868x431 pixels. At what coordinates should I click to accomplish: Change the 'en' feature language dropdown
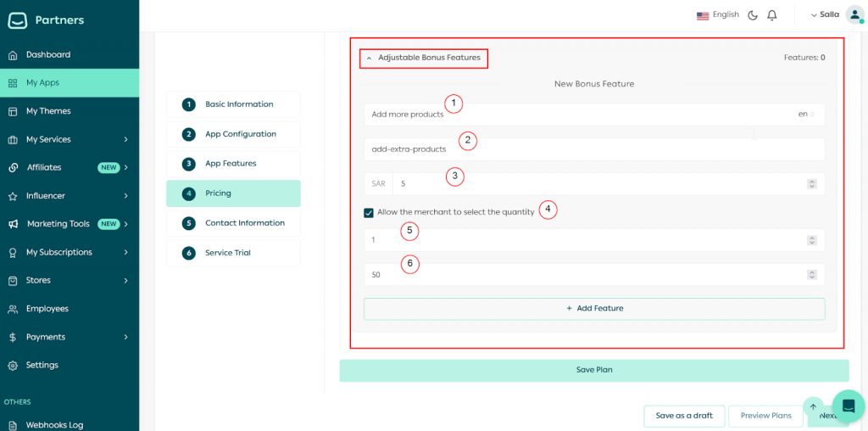pyautogui.click(x=806, y=115)
